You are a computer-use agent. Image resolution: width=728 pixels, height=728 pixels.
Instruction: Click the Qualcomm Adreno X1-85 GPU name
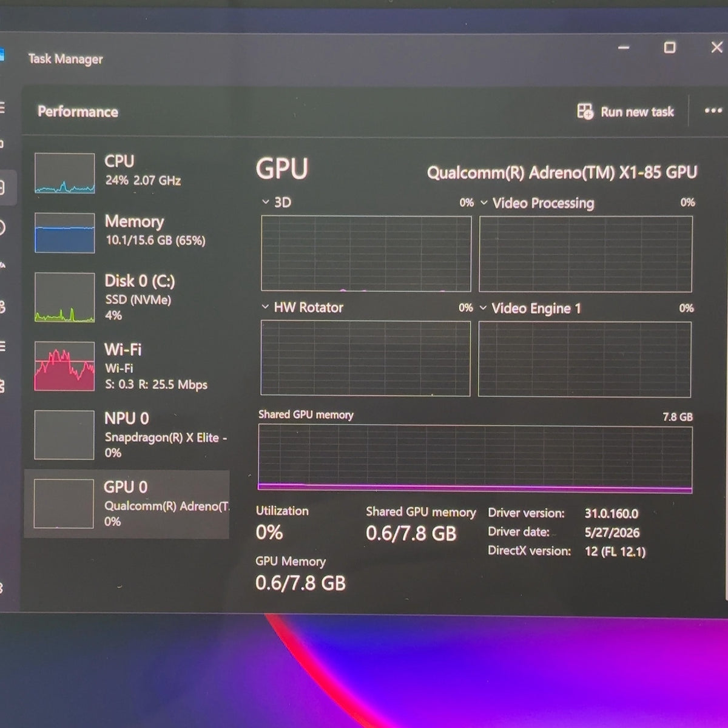[x=562, y=172]
